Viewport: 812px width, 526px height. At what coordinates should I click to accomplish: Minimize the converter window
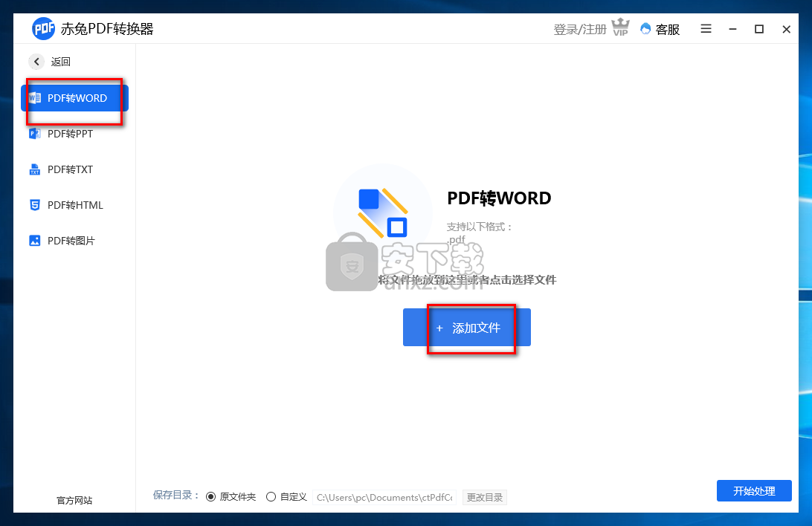tap(732, 29)
